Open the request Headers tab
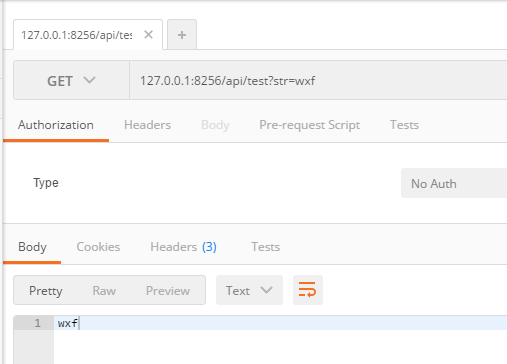The image size is (507, 364). (x=147, y=125)
